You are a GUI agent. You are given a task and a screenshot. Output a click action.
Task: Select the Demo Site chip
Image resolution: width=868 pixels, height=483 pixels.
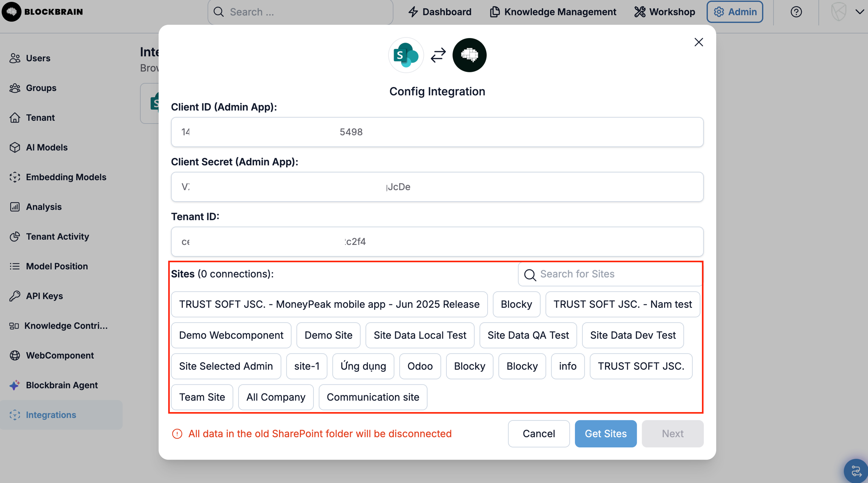coord(329,335)
